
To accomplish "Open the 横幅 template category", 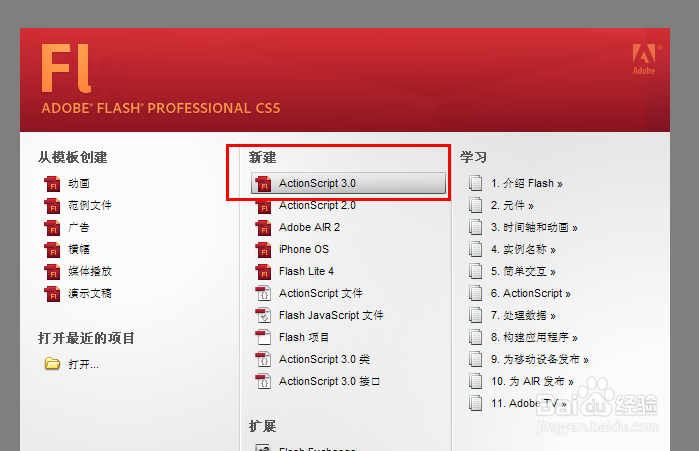I will 79,249.
